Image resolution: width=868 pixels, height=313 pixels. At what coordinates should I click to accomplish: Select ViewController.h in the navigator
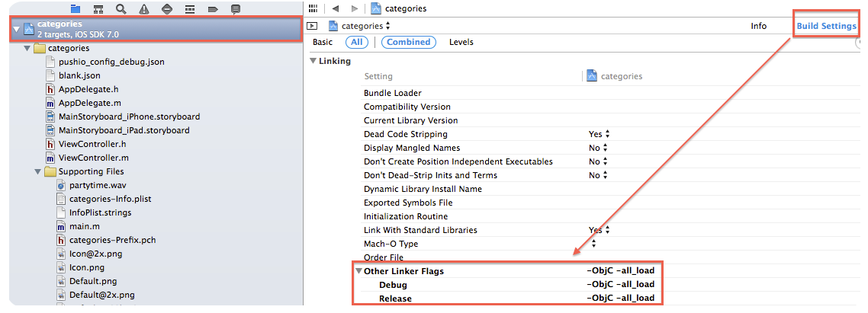point(92,145)
